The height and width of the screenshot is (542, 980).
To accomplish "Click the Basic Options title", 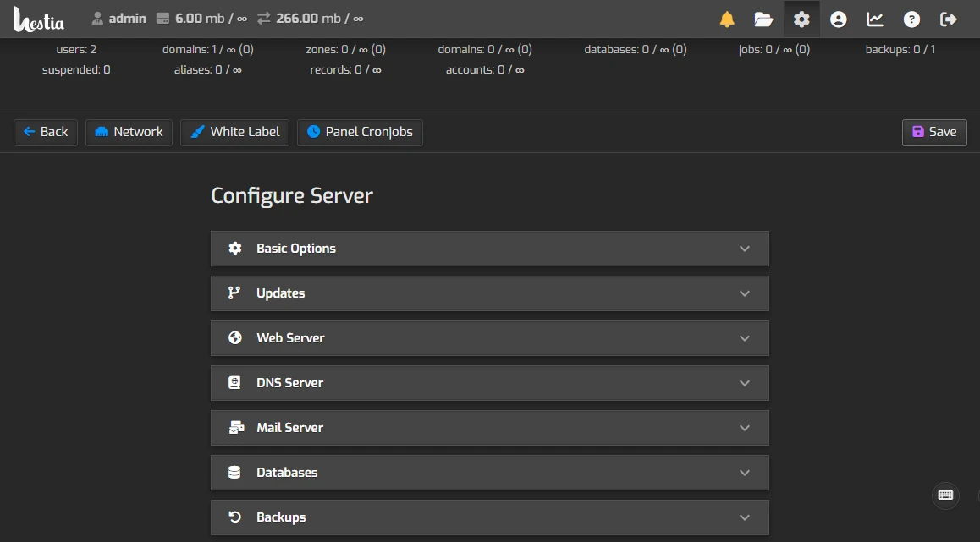I will click(296, 249).
